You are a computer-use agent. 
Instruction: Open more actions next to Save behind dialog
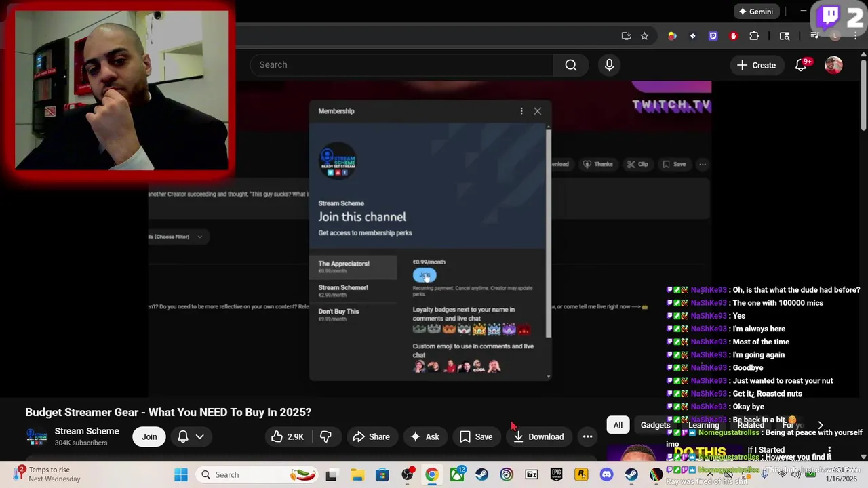(x=703, y=164)
